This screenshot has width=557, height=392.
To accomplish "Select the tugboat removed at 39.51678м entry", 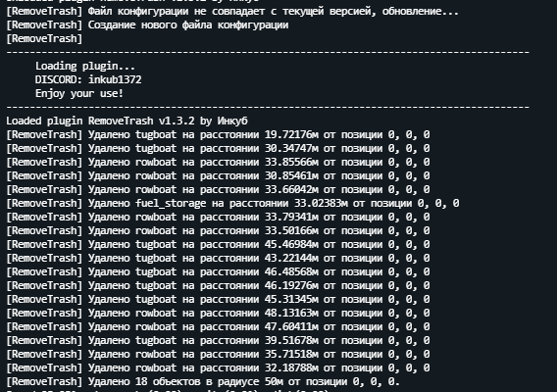I will tap(218, 340).
